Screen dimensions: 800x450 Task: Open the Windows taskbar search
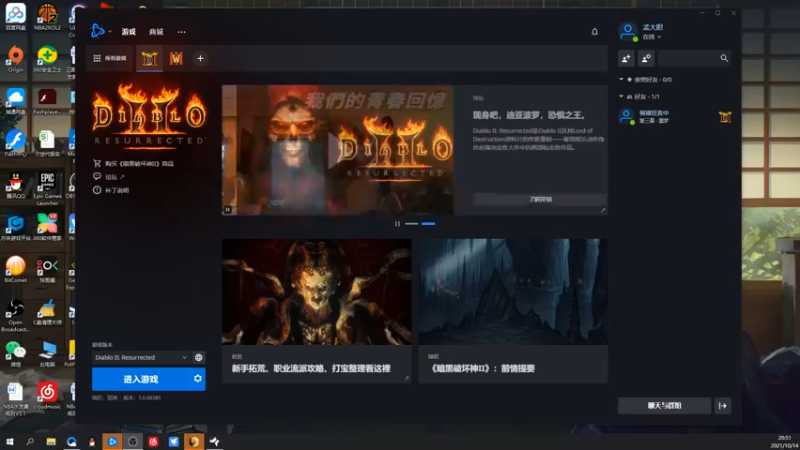pyautogui.click(x=30, y=442)
